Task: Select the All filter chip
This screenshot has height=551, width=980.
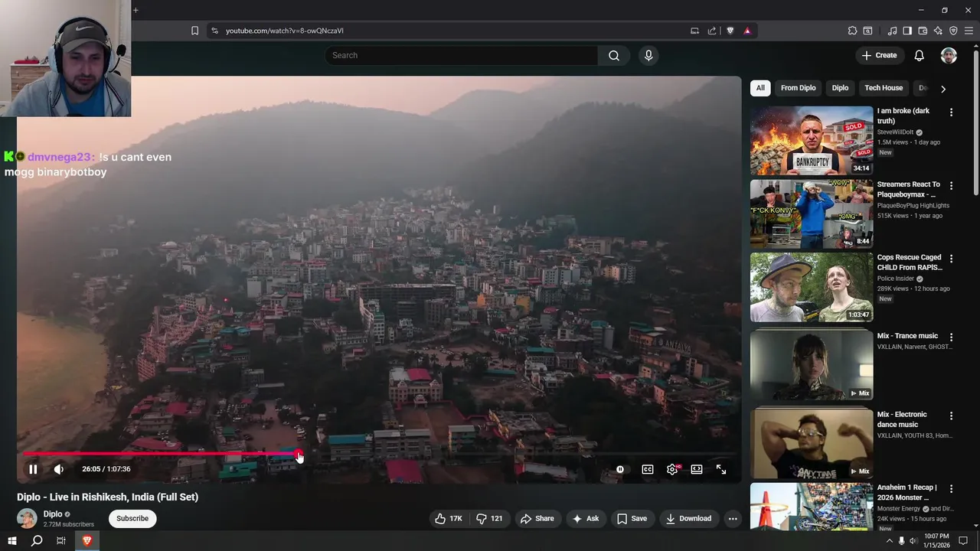Action: point(760,88)
